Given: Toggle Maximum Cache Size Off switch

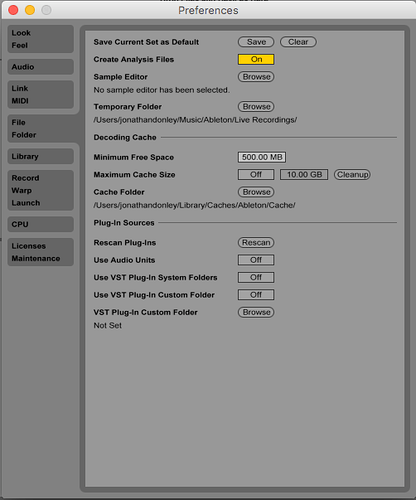Looking at the screenshot, I should pyautogui.click(x=256, y=174).
